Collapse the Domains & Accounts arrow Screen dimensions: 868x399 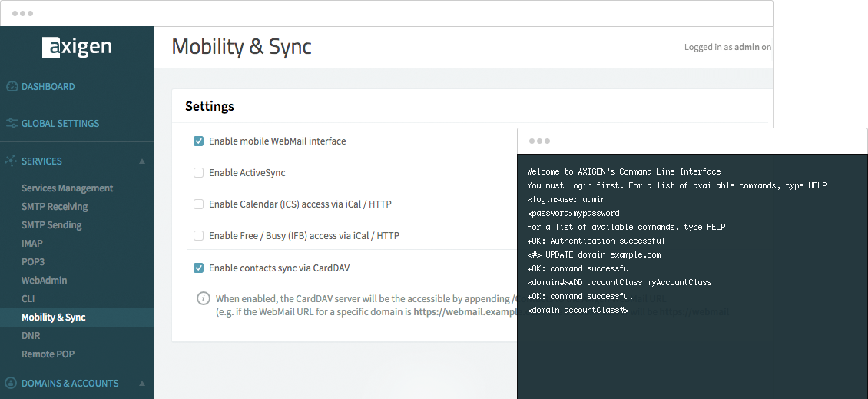point(141,384)
